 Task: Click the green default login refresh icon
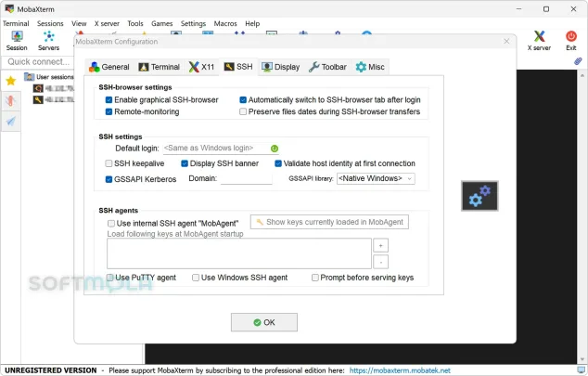[275, 149]
